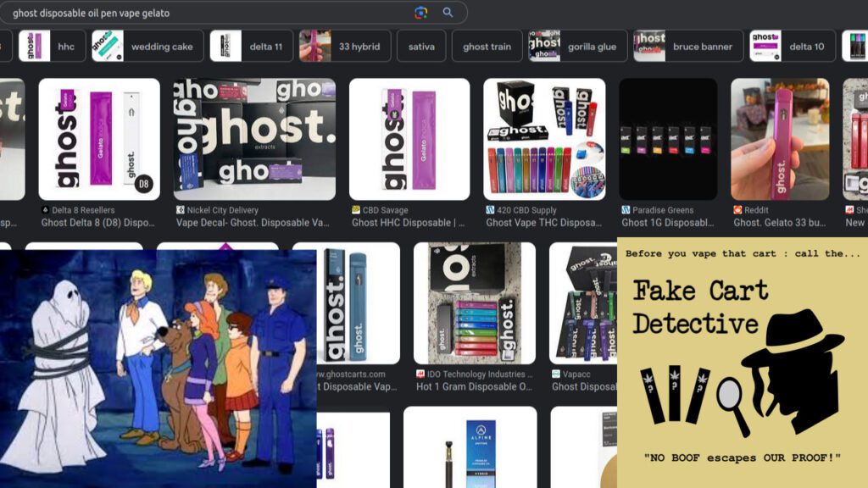Open 'Ghost Vape THC Disposable' result link
The image size is (868, 488).
544,223
